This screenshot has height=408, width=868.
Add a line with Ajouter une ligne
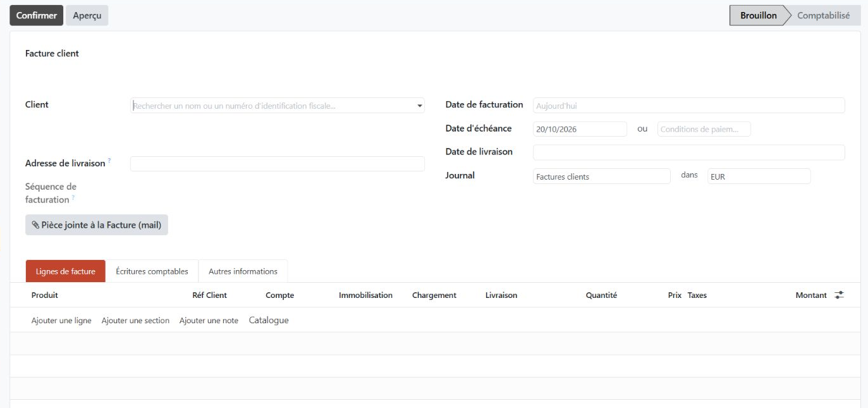(x=61, y=321)
